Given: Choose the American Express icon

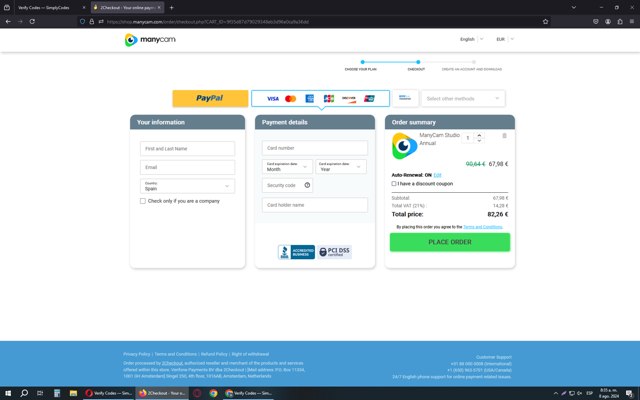Looking at the screenshot, I should pyautogui.click(x=310, y=99).
